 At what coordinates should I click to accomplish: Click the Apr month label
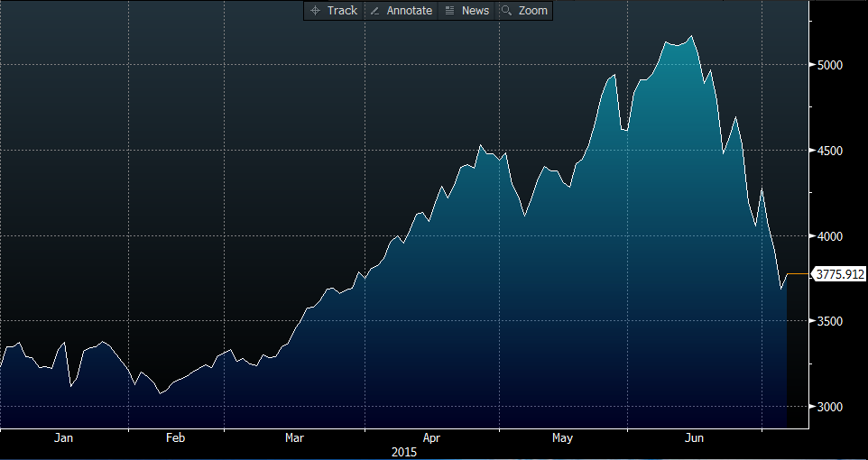(432, 438)
